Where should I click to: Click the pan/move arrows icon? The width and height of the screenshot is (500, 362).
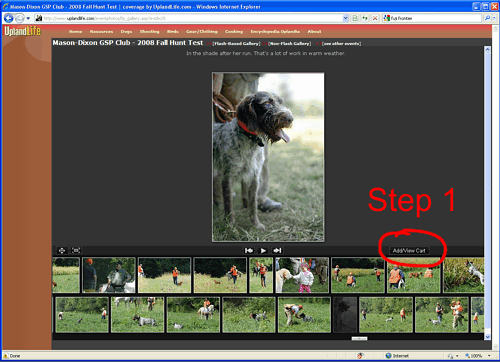pyautogui.click(x=62, y=250)
